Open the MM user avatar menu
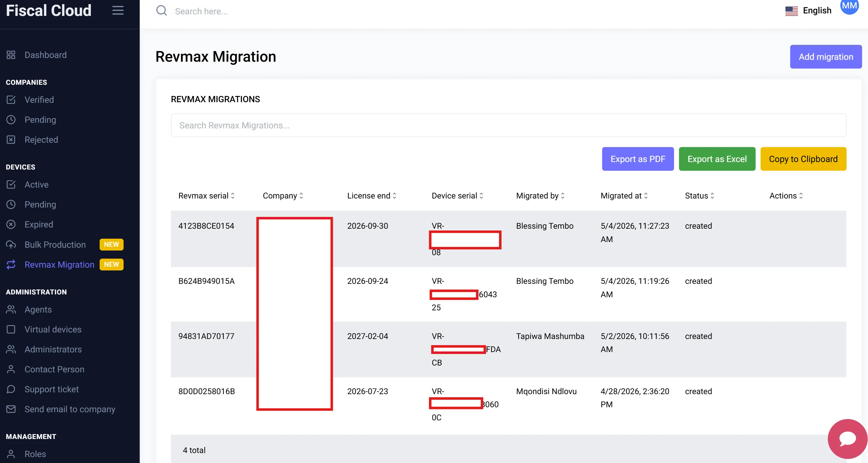Viewport: 868px width, 463px height. coord(849,6)
